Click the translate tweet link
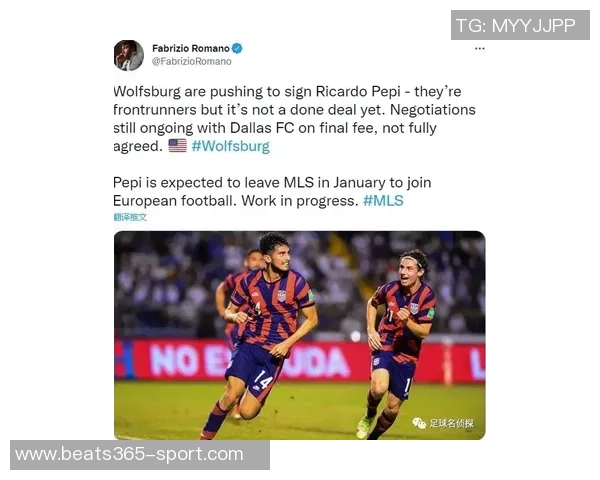The height and width of the screenshot is (480, 600). tap(130, 217)
